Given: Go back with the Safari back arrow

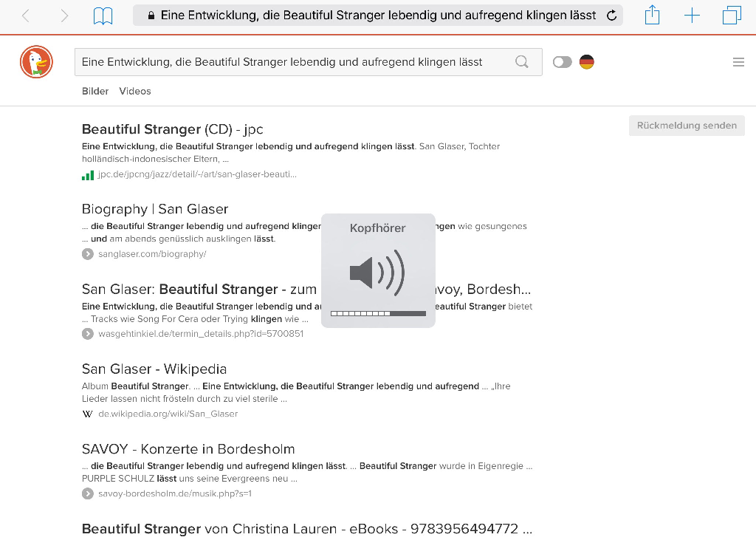Looking at the screenshot, I should pos(26,16).
